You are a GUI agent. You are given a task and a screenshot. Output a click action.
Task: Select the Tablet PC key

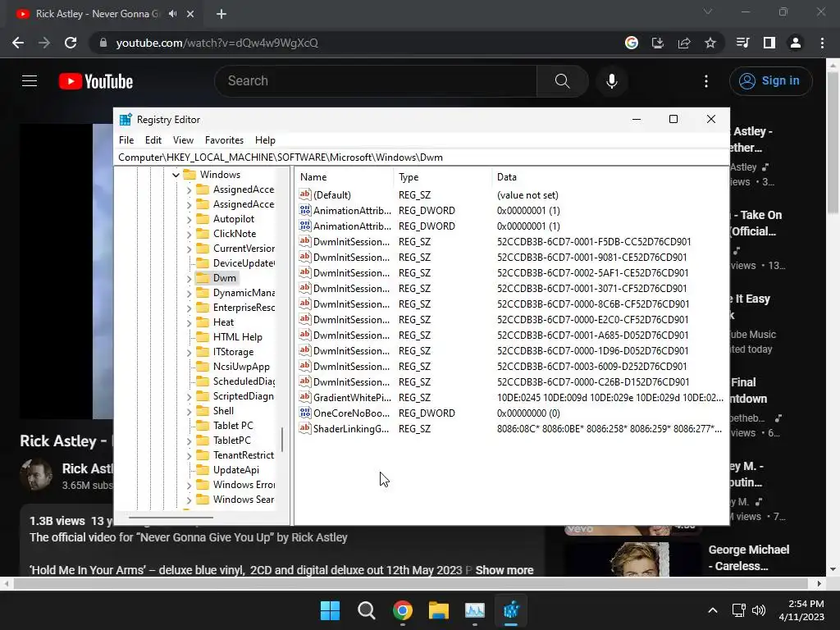233,426
